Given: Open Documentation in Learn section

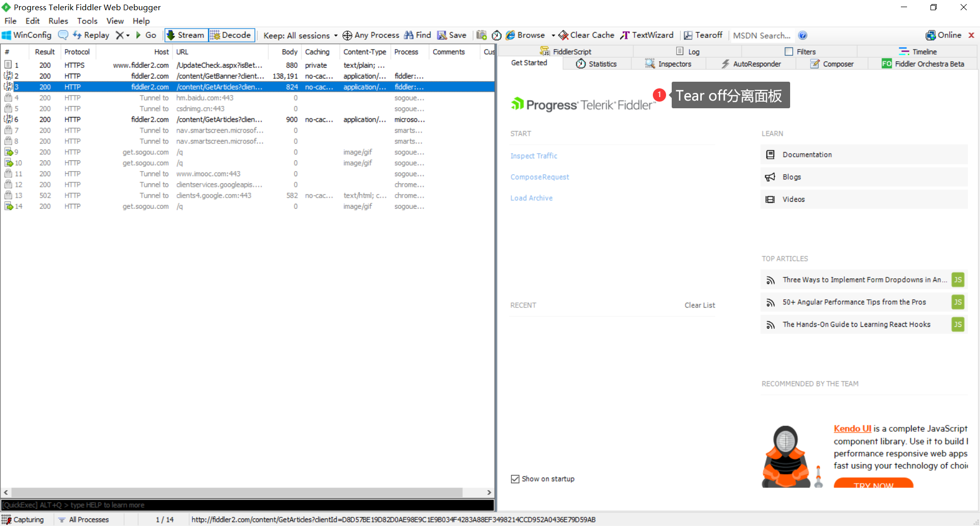Looking at the screenshot, I should point(864,154).
